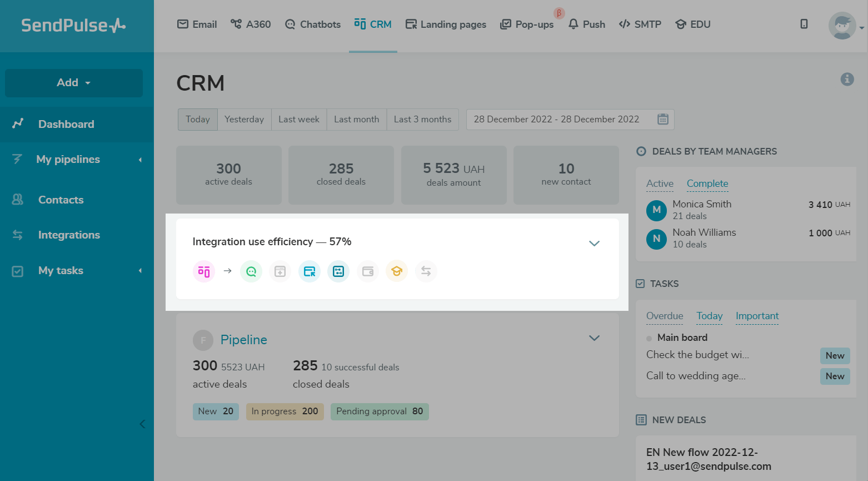Click the Main board label
Image resolution: width=868 pixels, height=481 pixels.
tap(682, 338)
